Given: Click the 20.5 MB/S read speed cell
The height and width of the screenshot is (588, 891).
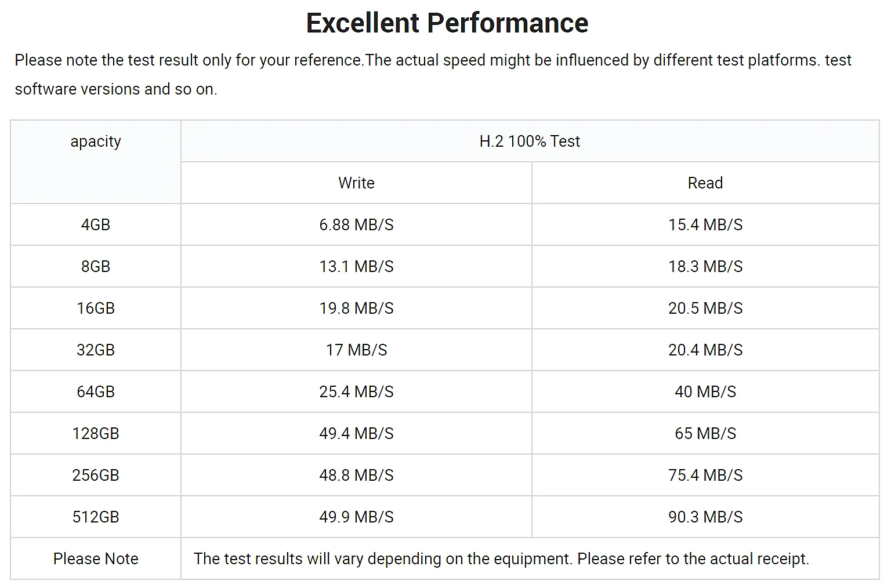Looking at the screenshot, I should coord(705,308).
